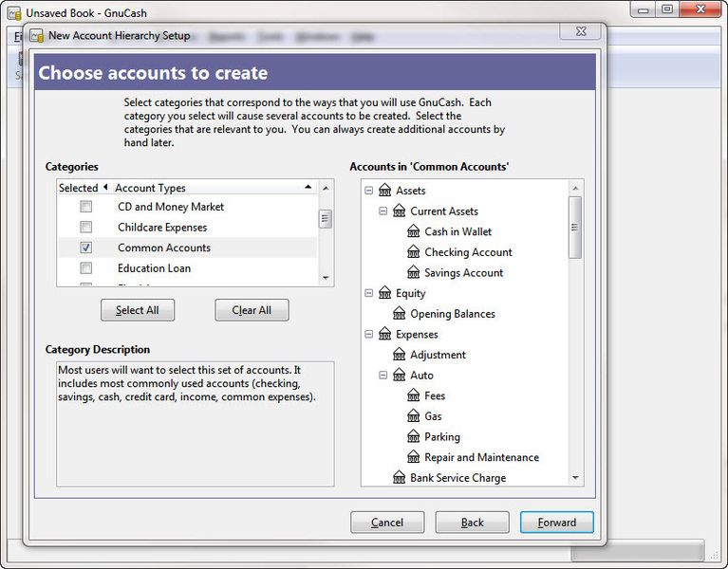Viewport: 728px width, 569px height.
Task: Click the Opening Balances account icon
Action: [x=400, y=314]
